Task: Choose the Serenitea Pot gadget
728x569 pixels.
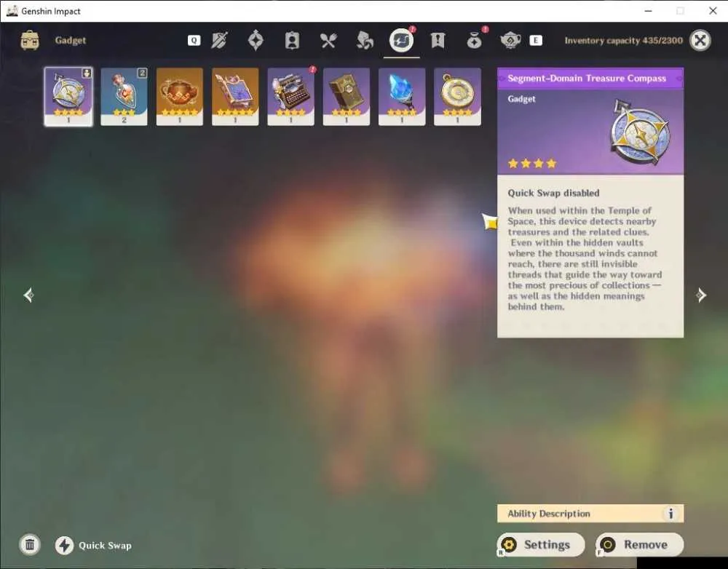Action: (180, 97)
